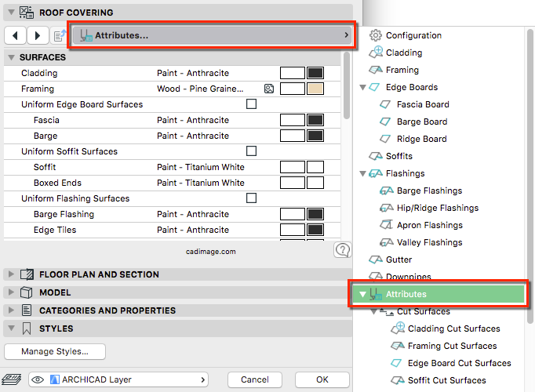Image resolution: width=535 pixels, height=392 pixels.
Task: Open the Attributes page dropdown
Action: click(x=213, y=35)
